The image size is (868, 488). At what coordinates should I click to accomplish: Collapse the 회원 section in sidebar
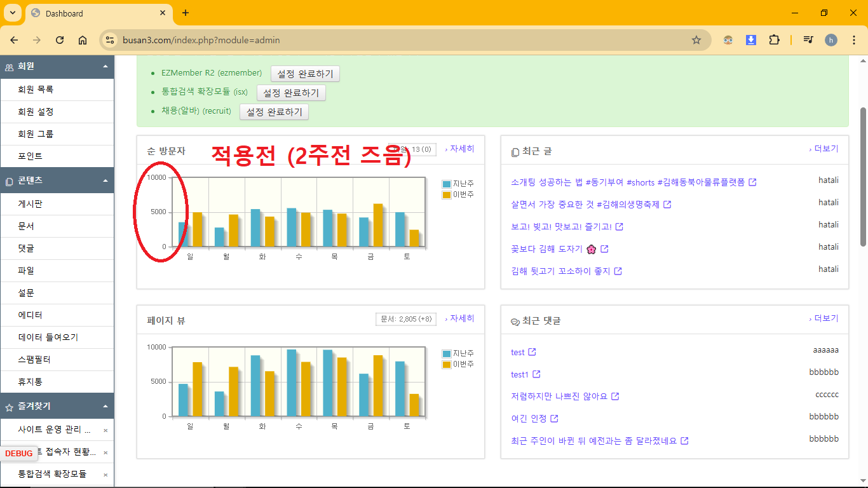click(107, 66)
